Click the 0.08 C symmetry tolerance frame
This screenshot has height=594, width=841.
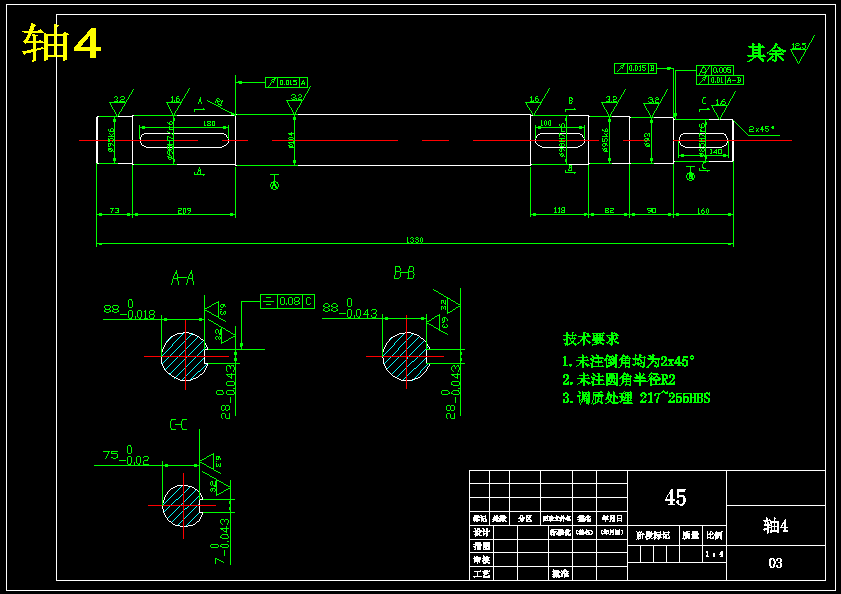pyautogui.click(x=287, y=301)
